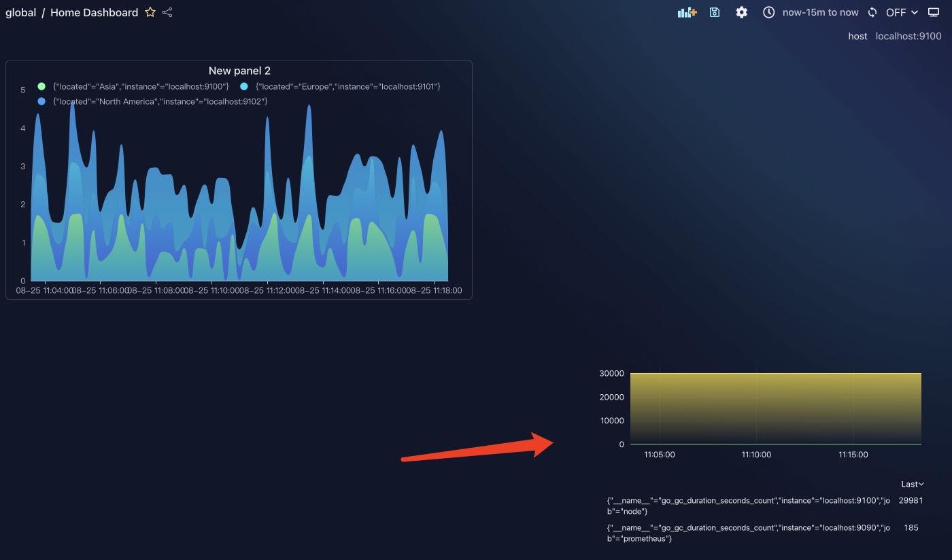Click the 11:10:00 axis label on yellow chart
Viewport: 952px width, 560px height.
(756, 455)
